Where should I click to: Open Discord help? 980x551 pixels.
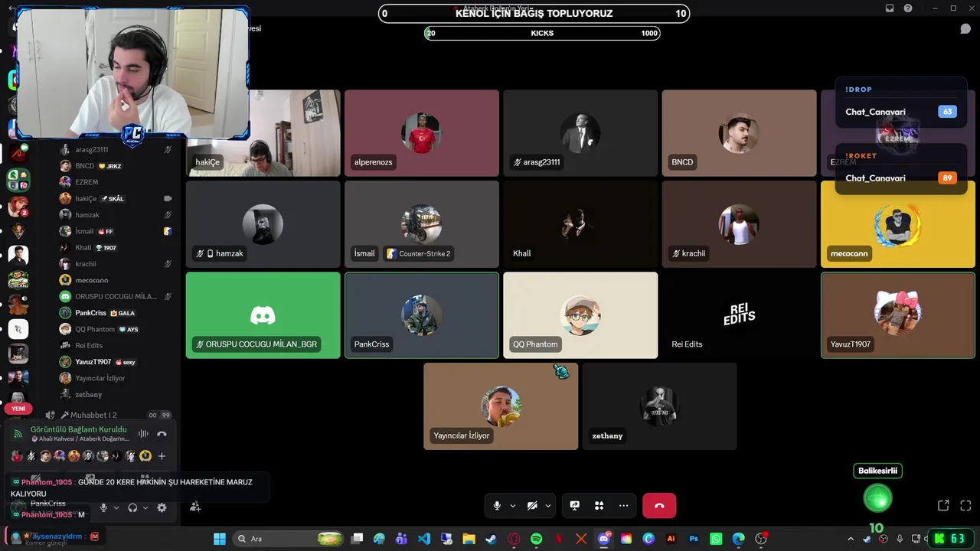click(908, 8)
